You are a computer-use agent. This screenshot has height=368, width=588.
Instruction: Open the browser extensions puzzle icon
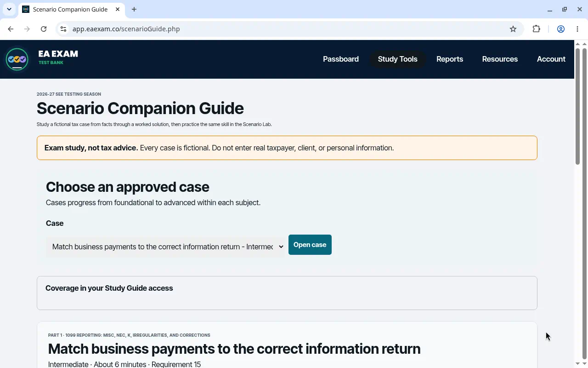(x=536, y=29)
